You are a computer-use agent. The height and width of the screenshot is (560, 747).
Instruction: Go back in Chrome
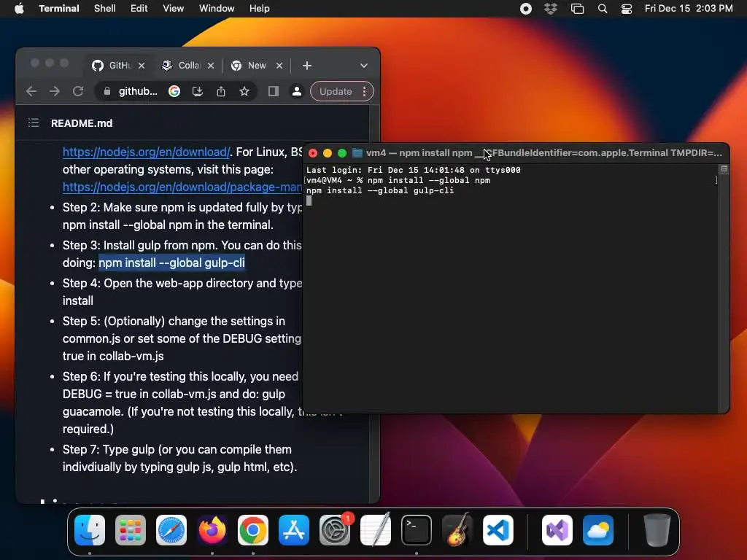tap(31, 91)
